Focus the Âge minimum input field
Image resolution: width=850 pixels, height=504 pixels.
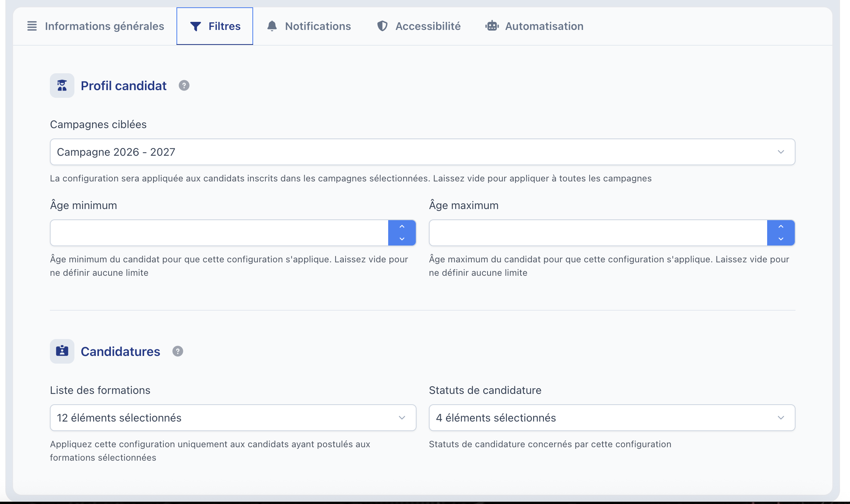pos(219,233)
